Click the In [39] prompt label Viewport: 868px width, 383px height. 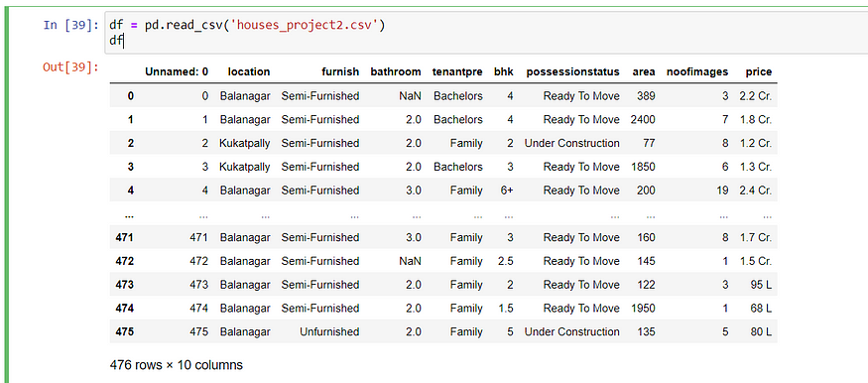point(70,26)
